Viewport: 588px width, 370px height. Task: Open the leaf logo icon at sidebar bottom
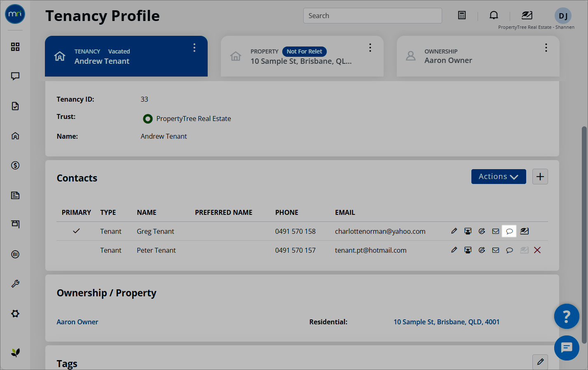click(15, 353)
